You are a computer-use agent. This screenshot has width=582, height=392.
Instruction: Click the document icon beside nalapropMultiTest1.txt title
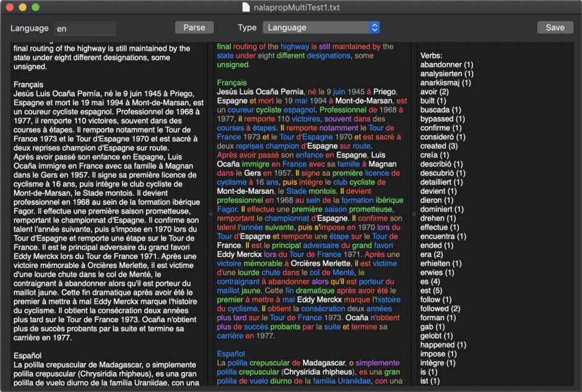pos(246,7)
